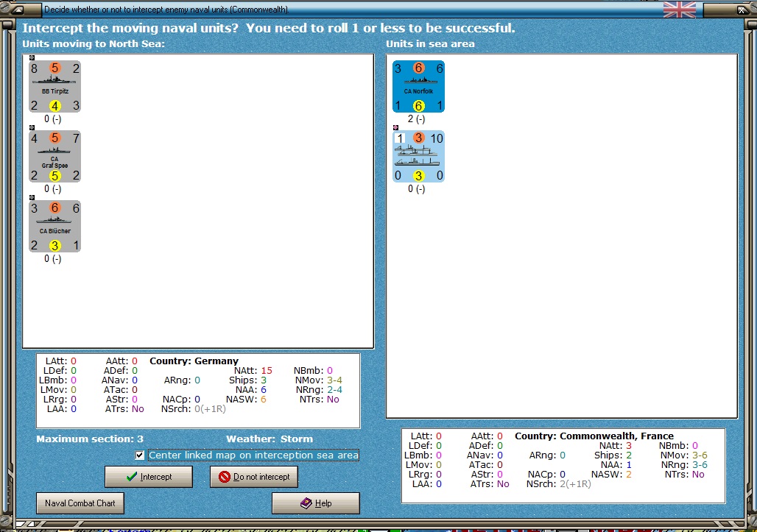Click 'Units in sea area' heading
The image size is (757, 532).
pos(430,44)
